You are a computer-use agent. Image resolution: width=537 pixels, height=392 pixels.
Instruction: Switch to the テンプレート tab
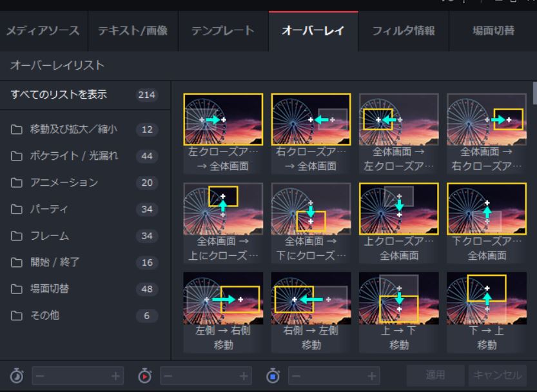tap(221, 30)
